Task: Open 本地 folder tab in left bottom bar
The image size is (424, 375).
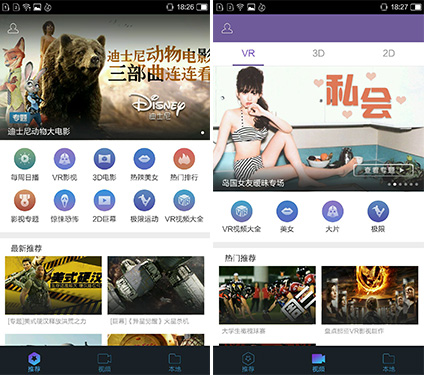Action: [175, 362]
